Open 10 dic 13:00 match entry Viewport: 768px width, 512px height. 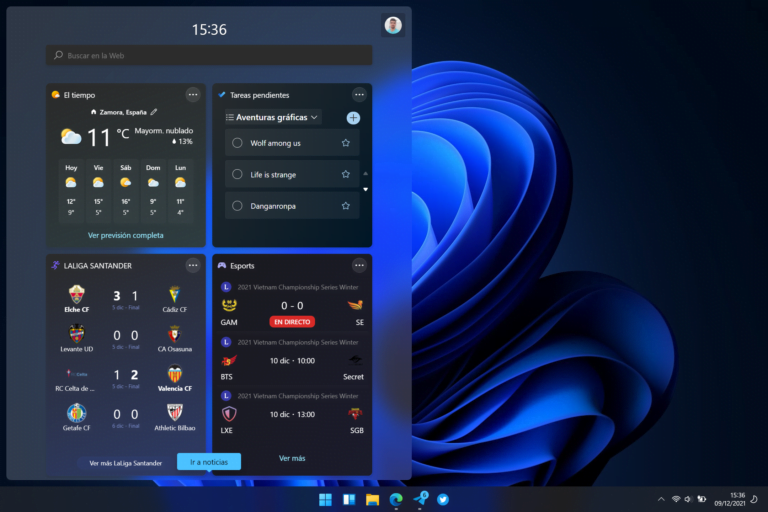(x=292, y=414)
